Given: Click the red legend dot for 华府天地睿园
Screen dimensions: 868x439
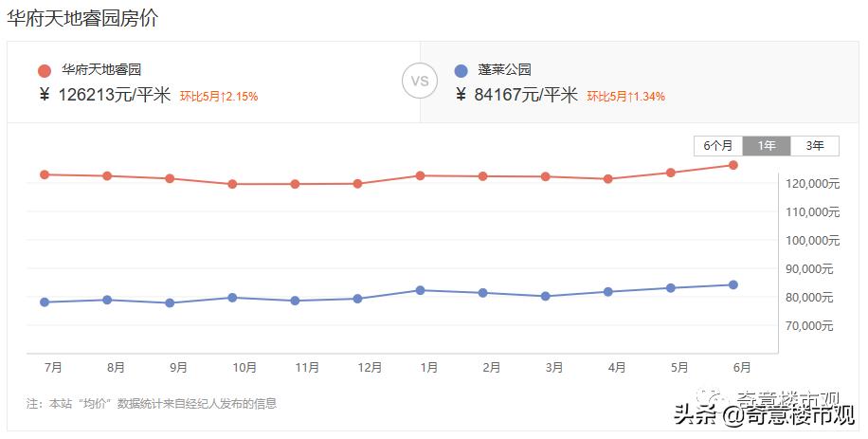Looking at the screenshot, I should tap(45, 70).
